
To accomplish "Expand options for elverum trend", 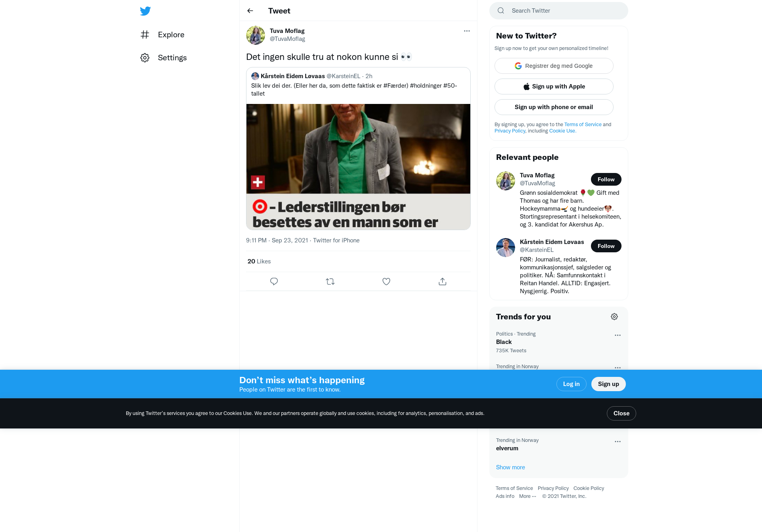I will click(618, 442).
